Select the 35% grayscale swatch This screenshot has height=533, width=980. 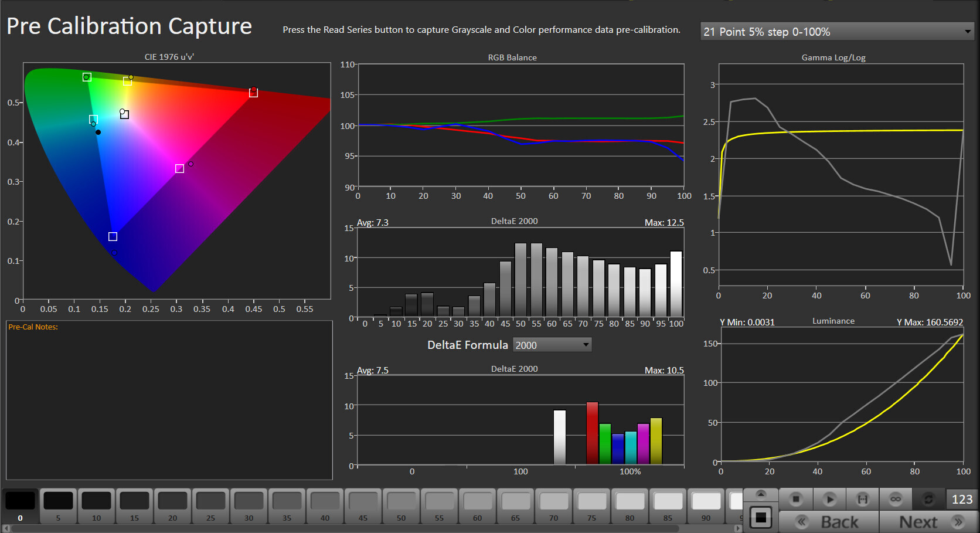pos(287,505)
